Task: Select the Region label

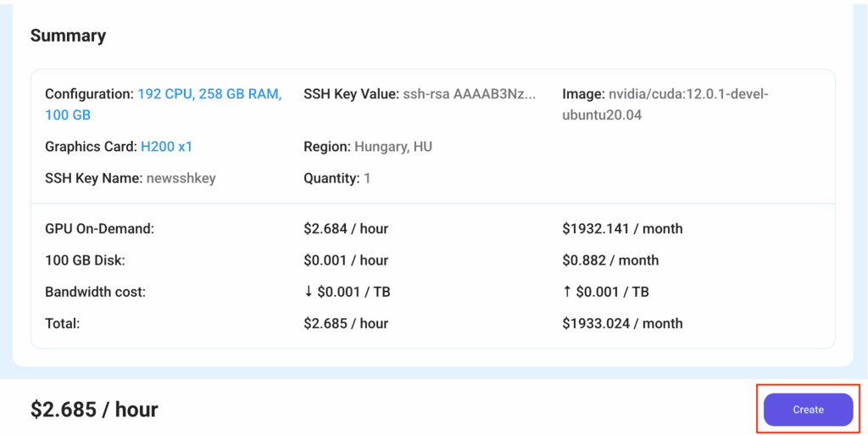Action: tap(328, 147)
